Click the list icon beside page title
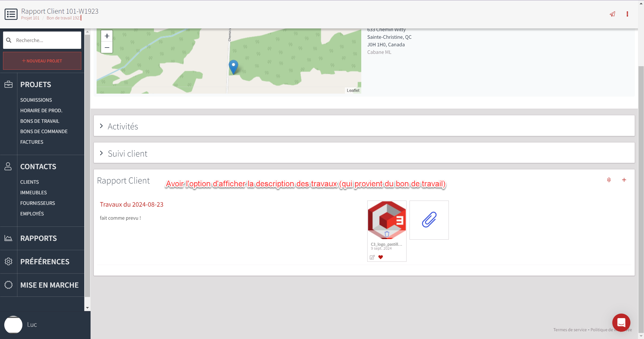 (11, 14)
